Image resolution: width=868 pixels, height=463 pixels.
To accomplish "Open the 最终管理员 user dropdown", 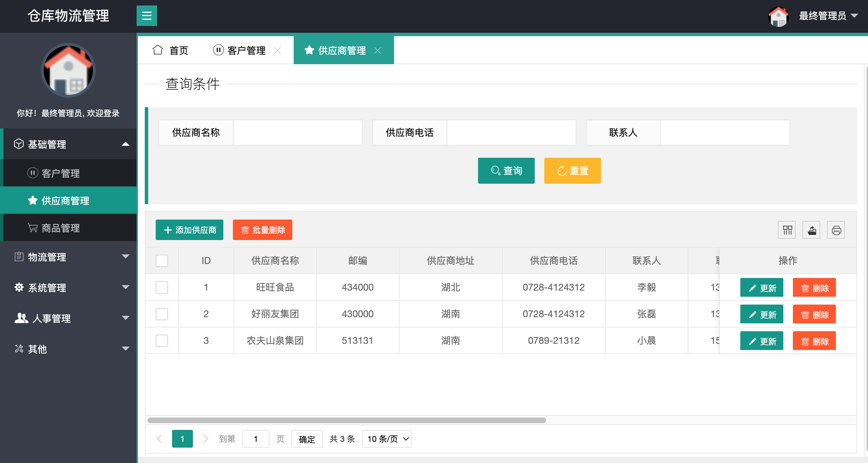I will point(828,16).
